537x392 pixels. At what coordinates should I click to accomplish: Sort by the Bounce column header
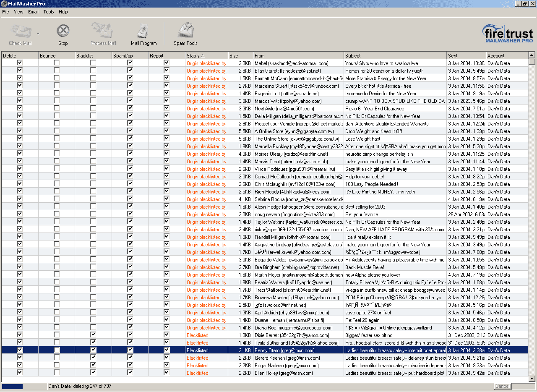coord(57,55)
